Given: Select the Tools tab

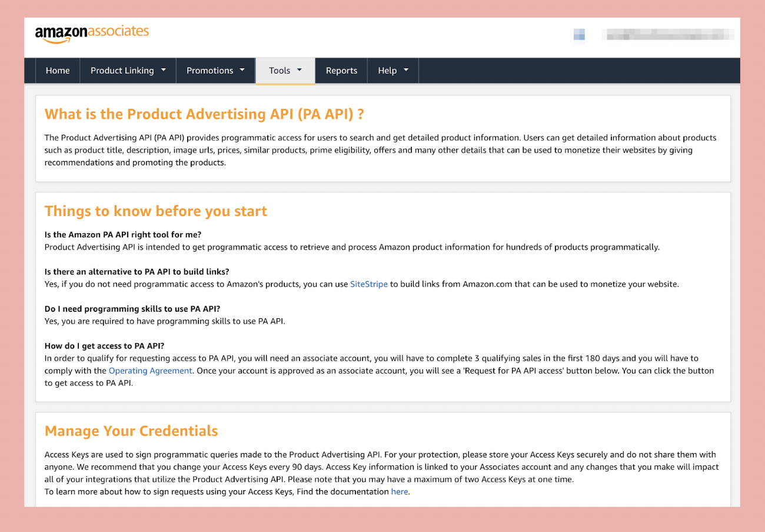Looking at the screenshot, I should click(281, 70).
